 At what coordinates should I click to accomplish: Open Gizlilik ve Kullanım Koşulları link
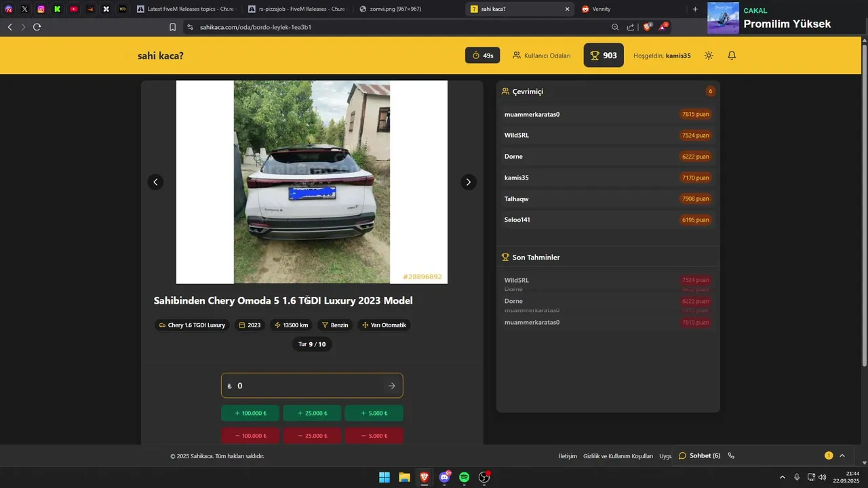618,456
